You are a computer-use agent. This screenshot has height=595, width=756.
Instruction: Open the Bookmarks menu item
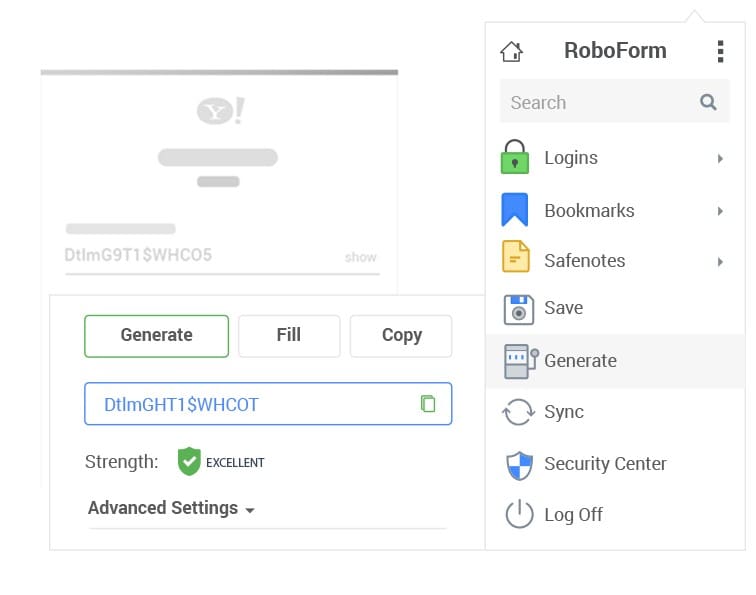pyautogui.click(x=614, y=211)
